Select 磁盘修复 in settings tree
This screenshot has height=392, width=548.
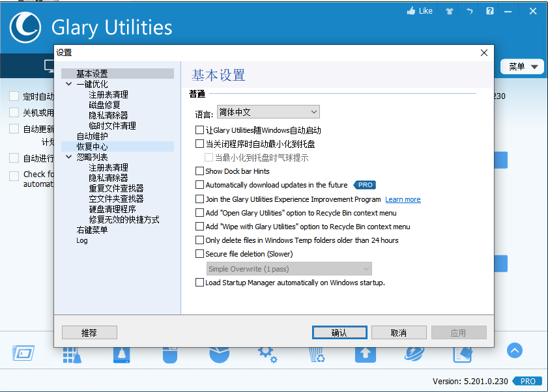tap(104, 105)
